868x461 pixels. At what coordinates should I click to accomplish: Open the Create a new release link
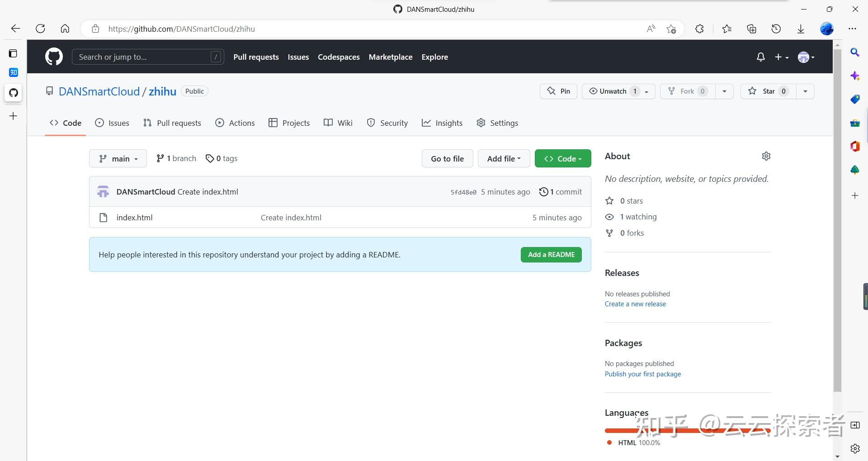635,304
